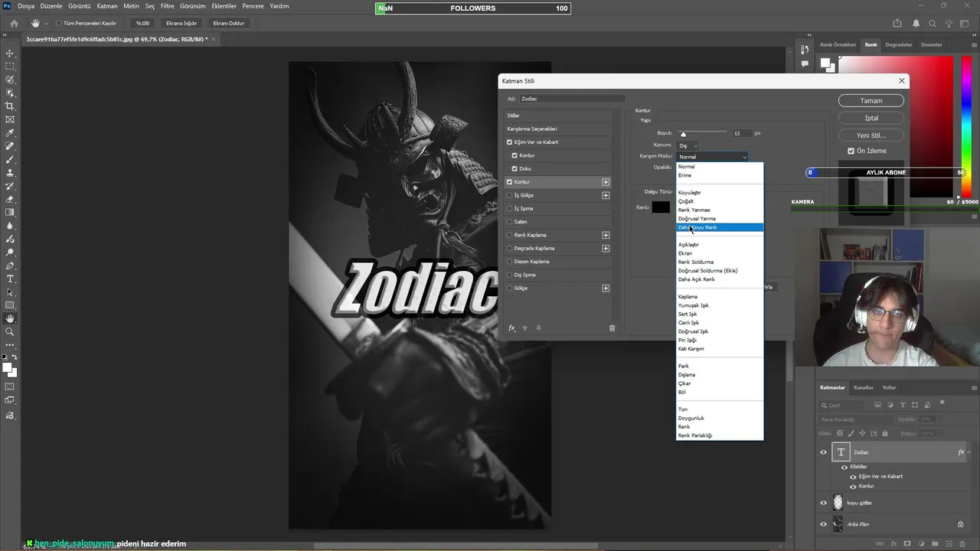Select the Crop tool

click(10, 106)
